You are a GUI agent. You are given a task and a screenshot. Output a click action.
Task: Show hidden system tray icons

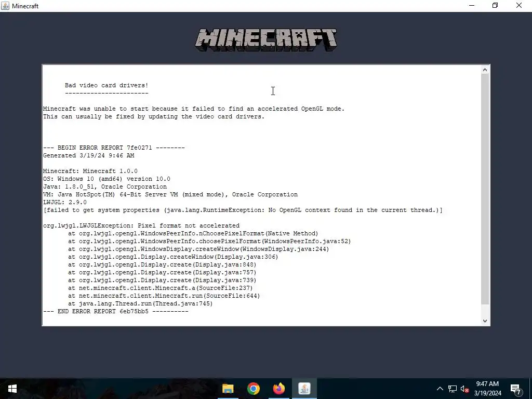[440, 389]
